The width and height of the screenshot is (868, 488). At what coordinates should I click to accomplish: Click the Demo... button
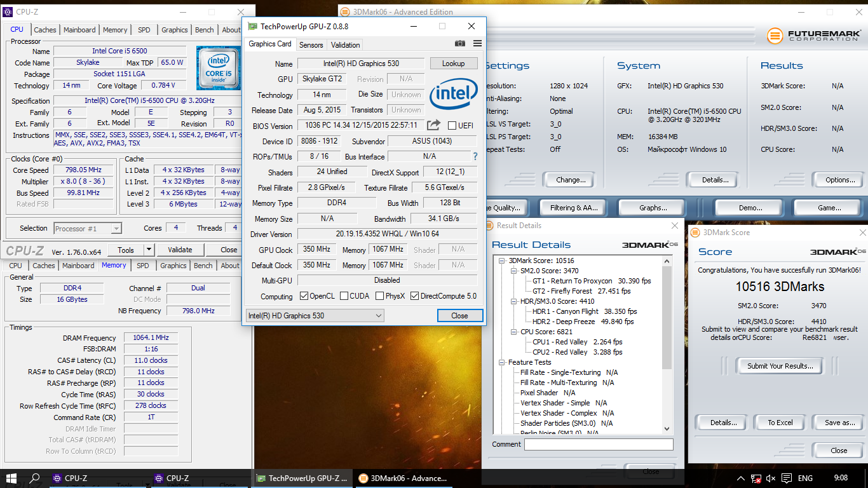pos(750,208)
